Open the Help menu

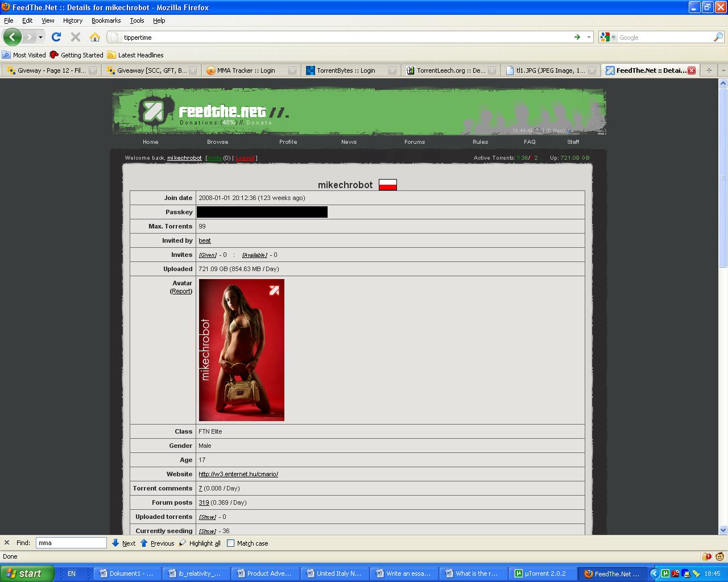(159, 20)
